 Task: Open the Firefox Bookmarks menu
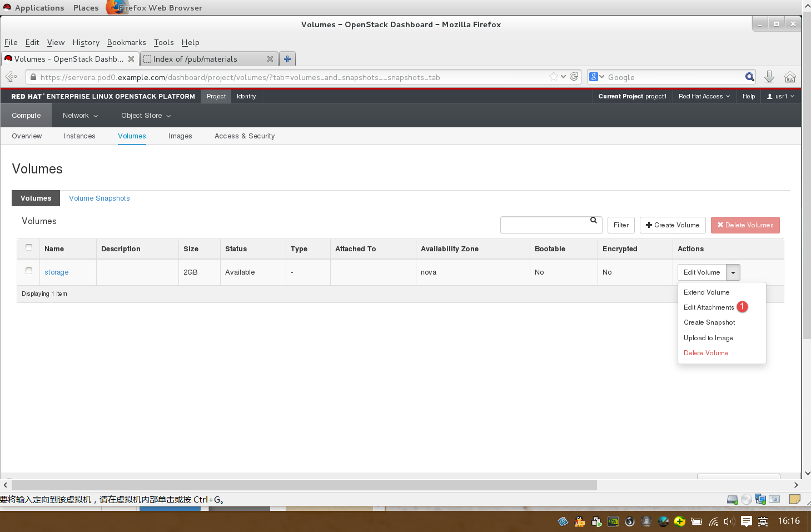tap(127, 42)
